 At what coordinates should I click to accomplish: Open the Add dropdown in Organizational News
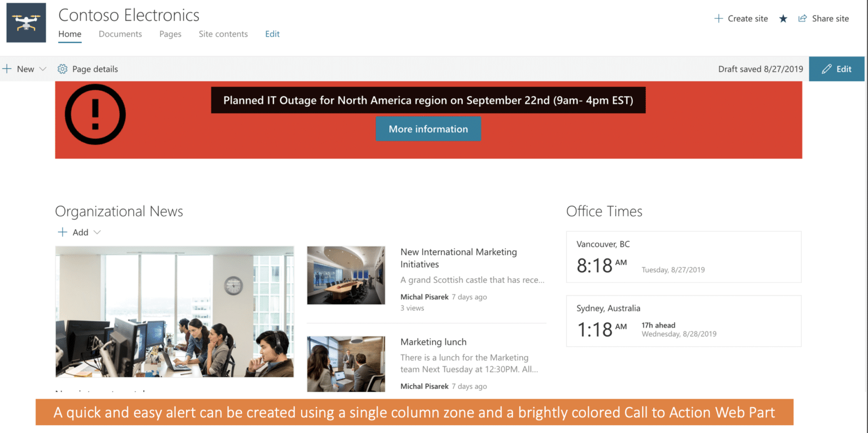tap(96, 232)
